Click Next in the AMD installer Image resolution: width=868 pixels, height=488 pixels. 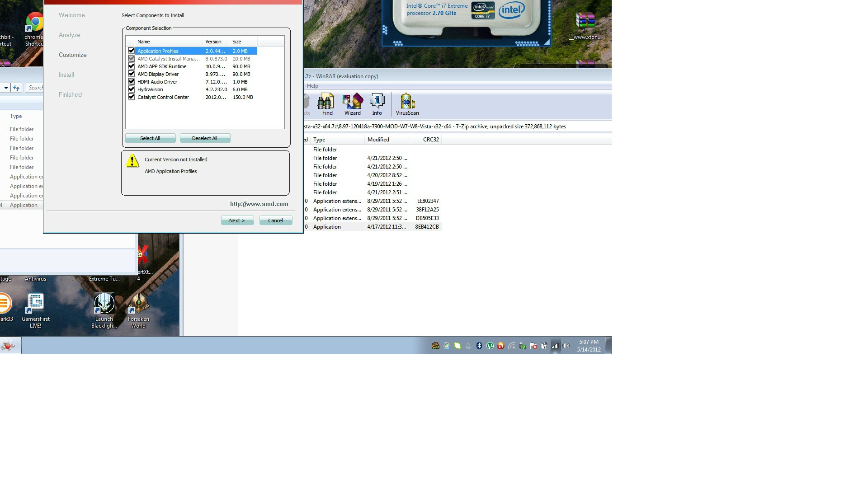coord(237,221)
